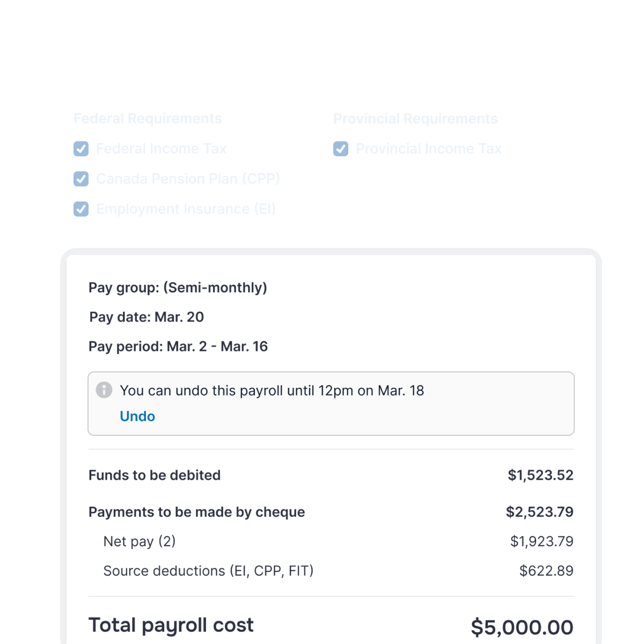Select the Pay period Mar. 2 - Mar. 16
Image resolution: width=644 pixels, height=644 pixels.
point(179,347)
